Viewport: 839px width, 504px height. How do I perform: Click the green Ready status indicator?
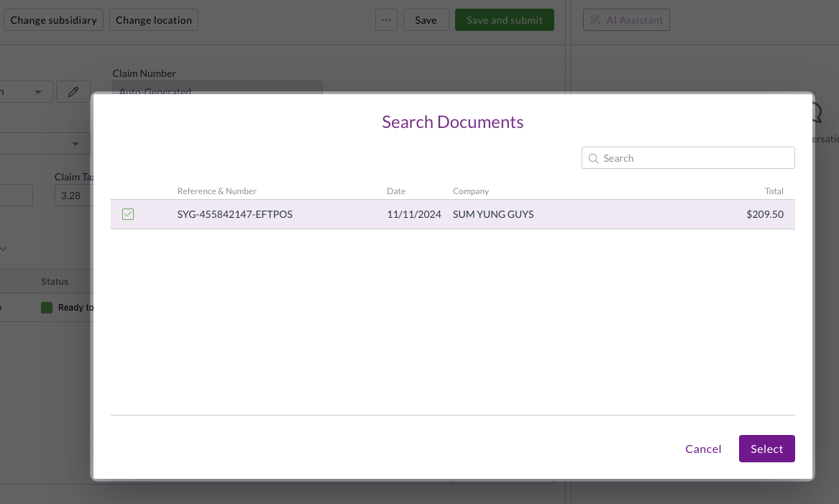click(47, 308)
